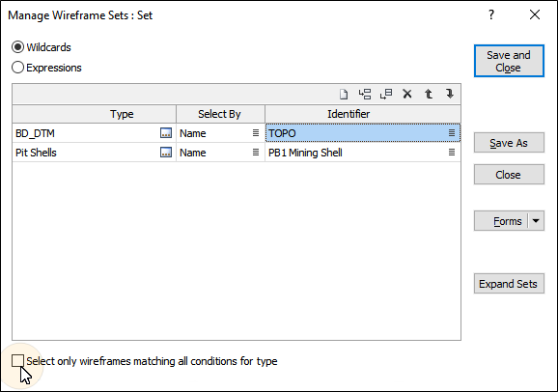Select the Expressions radio button

[17, 68]
